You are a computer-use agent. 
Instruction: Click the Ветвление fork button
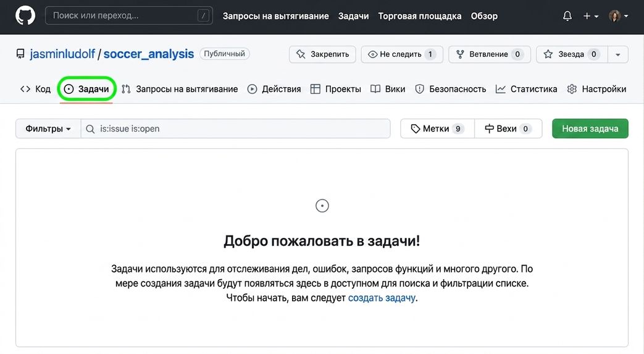click(490, 54)
